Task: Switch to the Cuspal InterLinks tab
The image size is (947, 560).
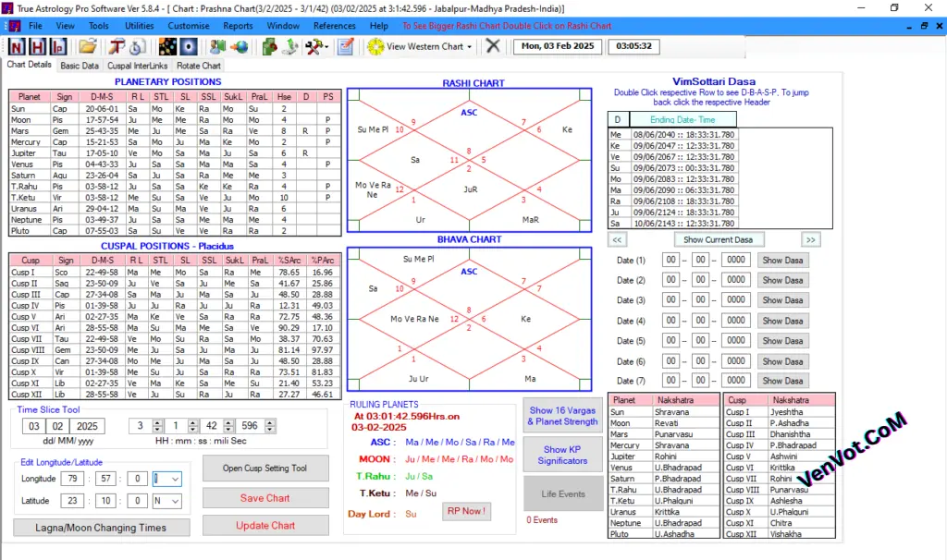Action: [137, 66]
